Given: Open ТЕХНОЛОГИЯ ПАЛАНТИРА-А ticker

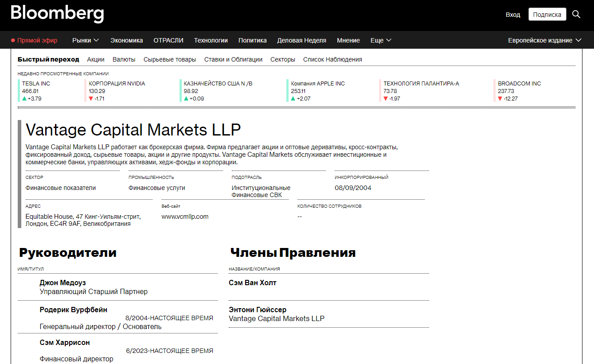Looking at the screenshot, I should [x=421, y=83].
